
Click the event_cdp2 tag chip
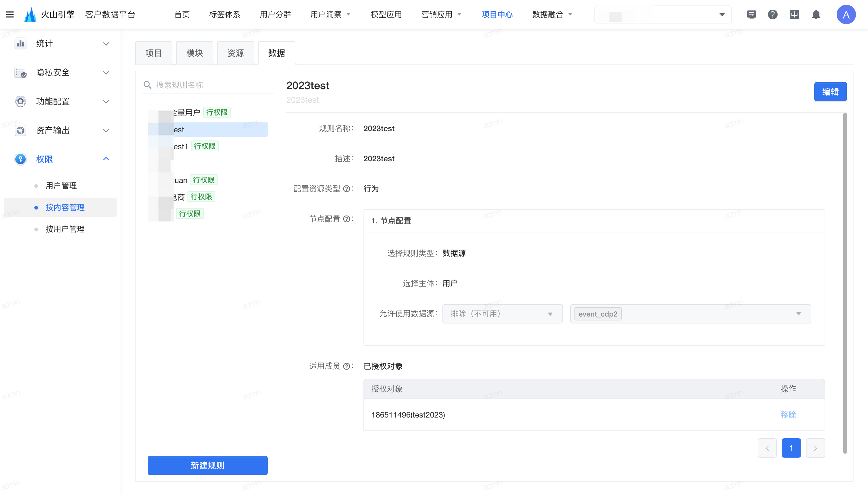point(597,314)
